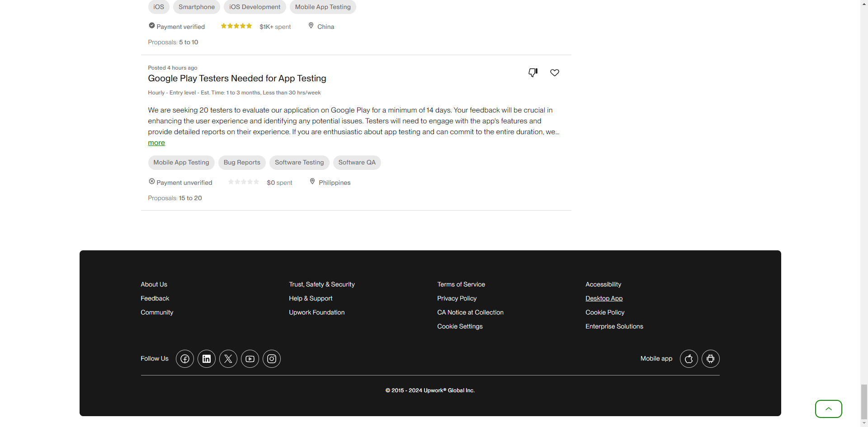
Task: Open Upwork's LinkedIn page icon
Action: [x=207, y=359]
